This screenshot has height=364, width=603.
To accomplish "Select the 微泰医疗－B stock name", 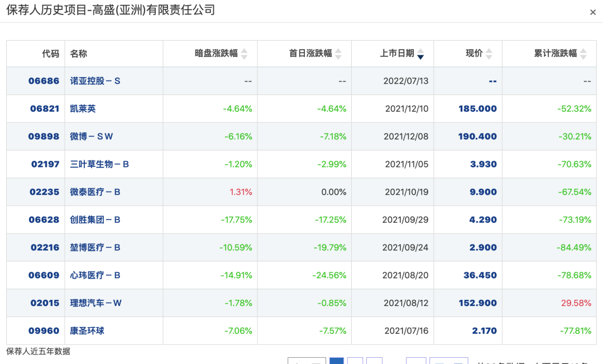I will pyautogui.click(x=95, y=192).
